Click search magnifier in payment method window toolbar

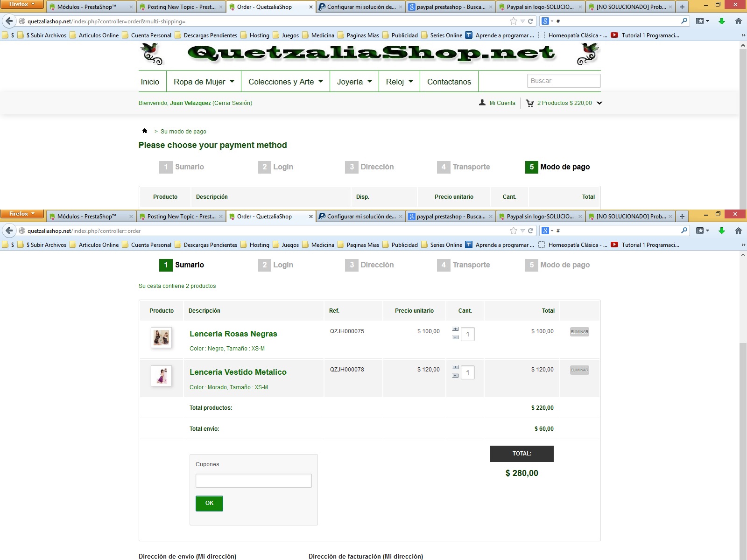684,21
